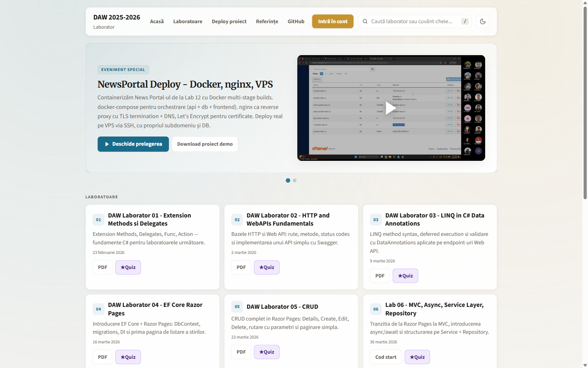Click the EVENIMENT SPECIAL tag
This screenshot has height=368, width=588.
tap(123, 70)
